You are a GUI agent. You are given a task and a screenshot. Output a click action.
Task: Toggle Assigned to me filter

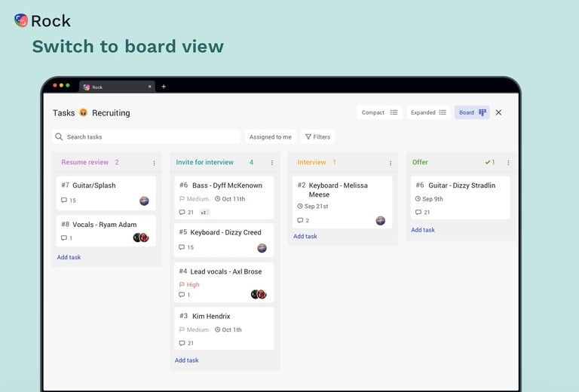click(270, 137)
